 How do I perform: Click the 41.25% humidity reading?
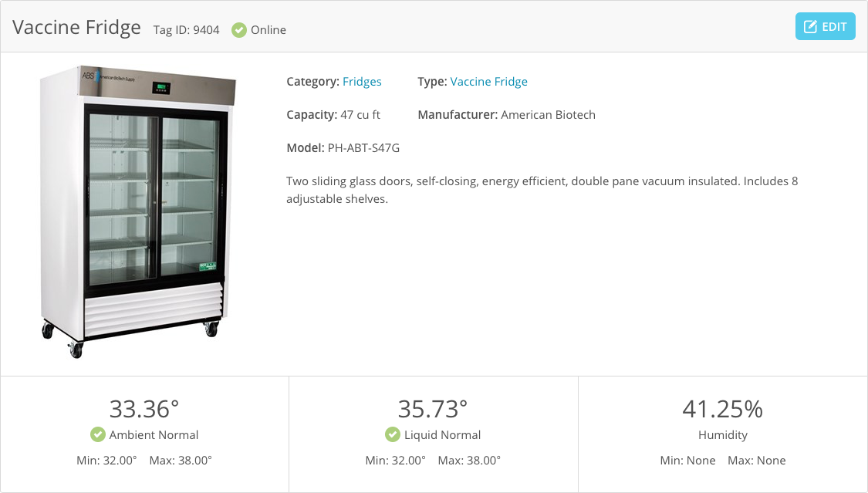click(722, 409)
